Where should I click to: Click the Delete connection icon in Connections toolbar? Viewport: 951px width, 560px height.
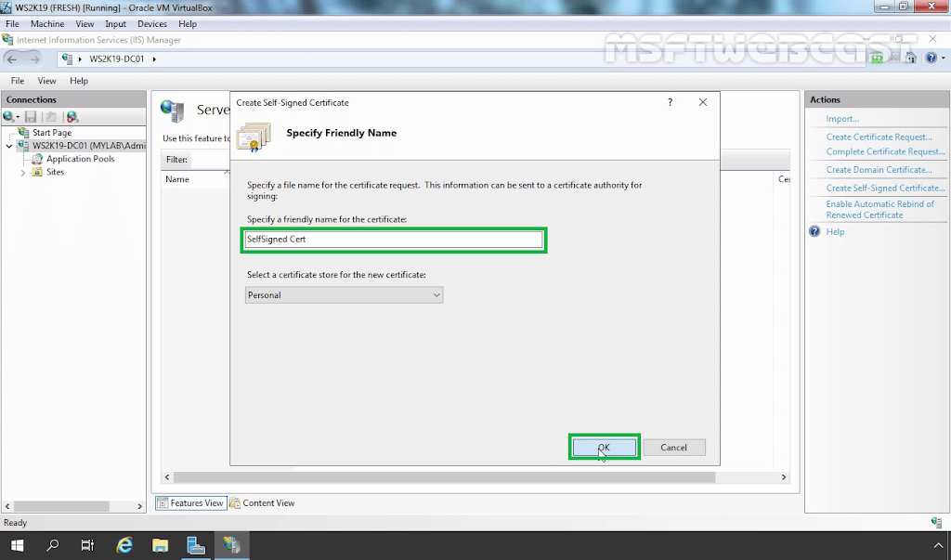coord(72,116)
